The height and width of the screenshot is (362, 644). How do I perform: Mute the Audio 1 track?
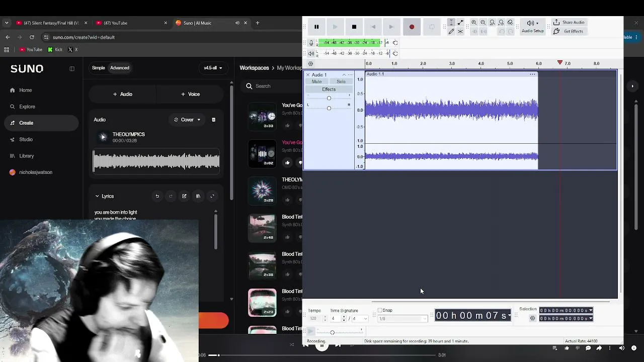pyautogui.click(x=316, y=81)
